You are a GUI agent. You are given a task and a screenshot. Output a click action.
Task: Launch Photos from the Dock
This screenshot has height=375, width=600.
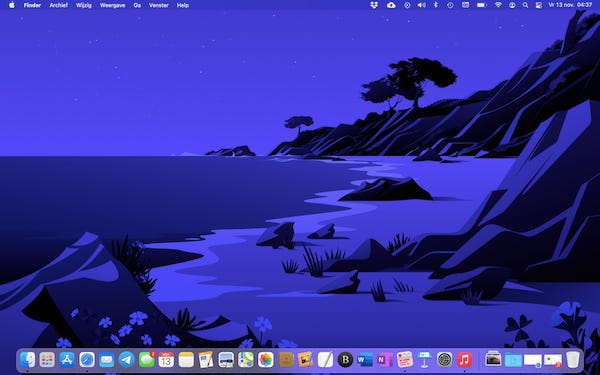pyautogui.click(x=266, y=360)
